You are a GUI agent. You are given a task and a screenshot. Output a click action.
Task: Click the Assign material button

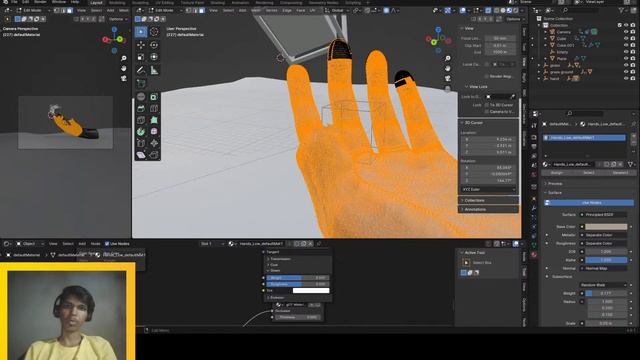click(x=557, y=173)
